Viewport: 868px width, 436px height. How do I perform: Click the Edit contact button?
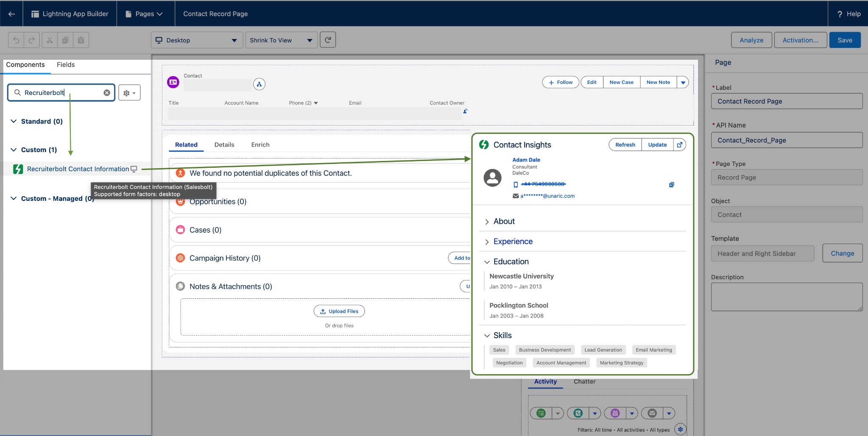click(592, 82)
